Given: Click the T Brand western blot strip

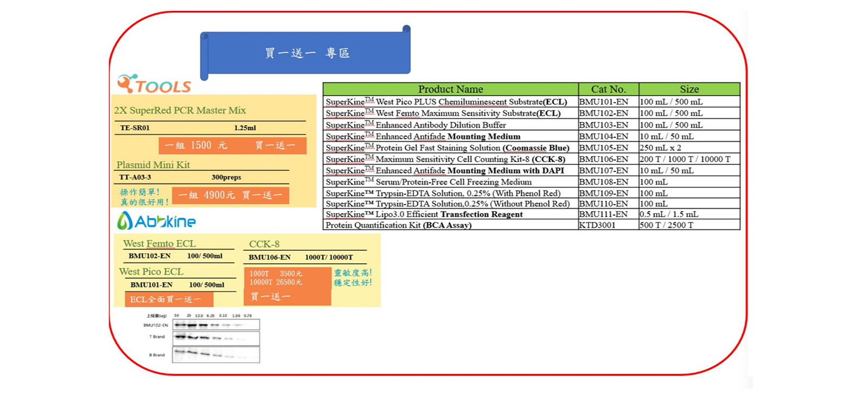Looking at the screenshot, I should point(216,338).
